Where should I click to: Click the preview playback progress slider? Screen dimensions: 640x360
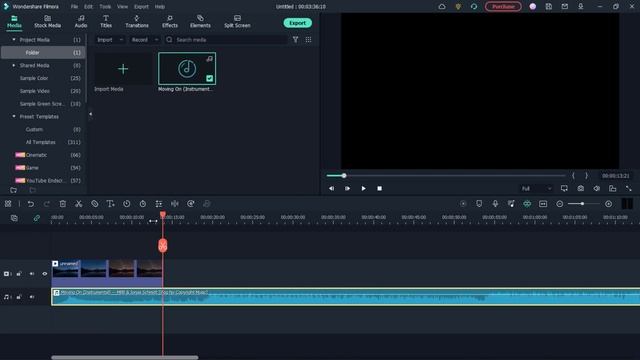446,176
